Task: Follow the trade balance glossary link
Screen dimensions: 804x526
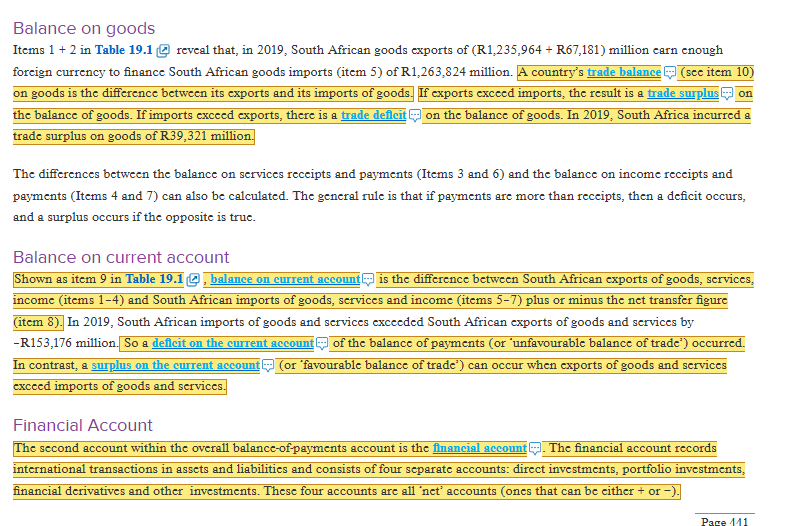Action: coord(624,72)
